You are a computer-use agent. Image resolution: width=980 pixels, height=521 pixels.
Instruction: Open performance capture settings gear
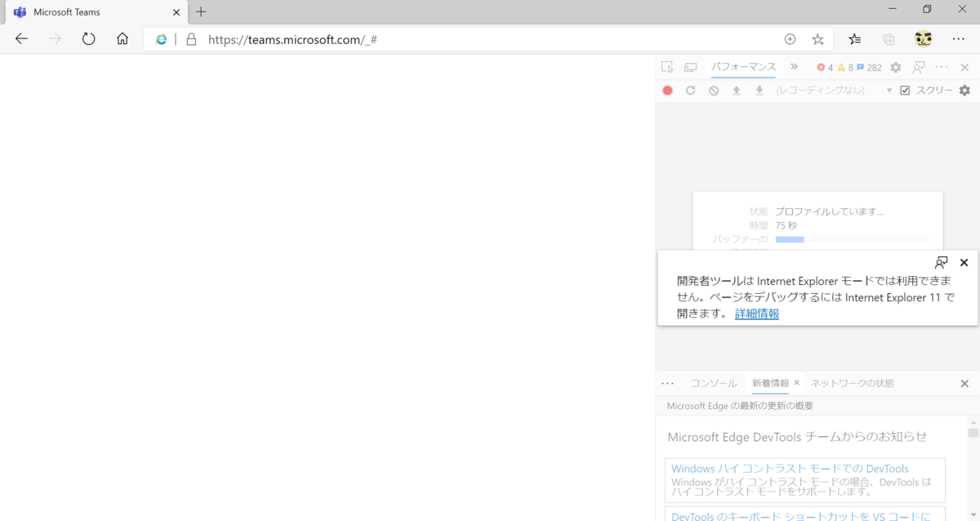coord(964,91)
